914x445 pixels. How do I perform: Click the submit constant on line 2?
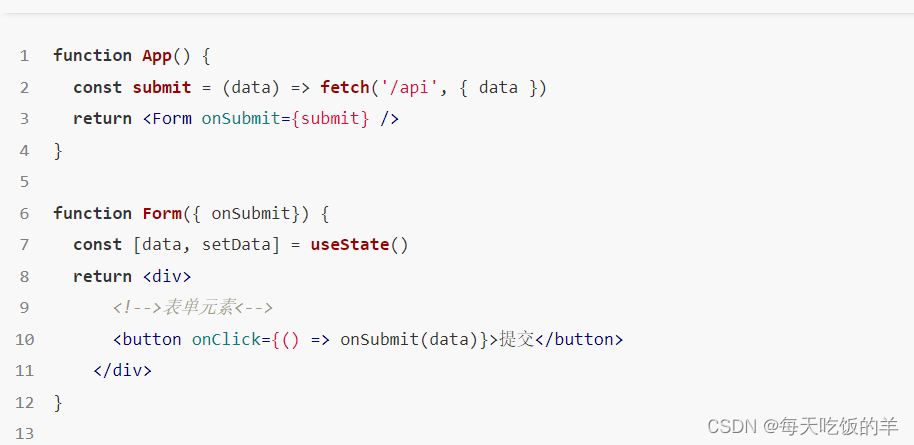pyautogui.click(x=161, y=87)
